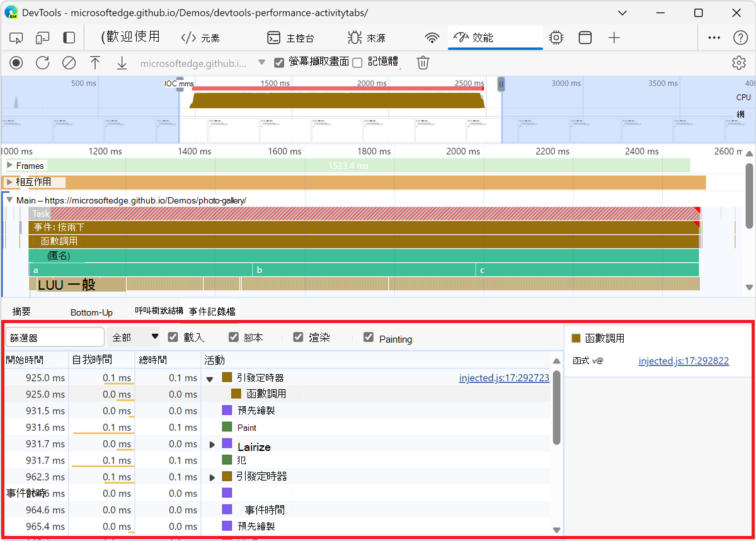Image resolution: width=756 pixels, height=541 pixels.
Task: Collapse the Main thread track
Action: click(9, 200)
